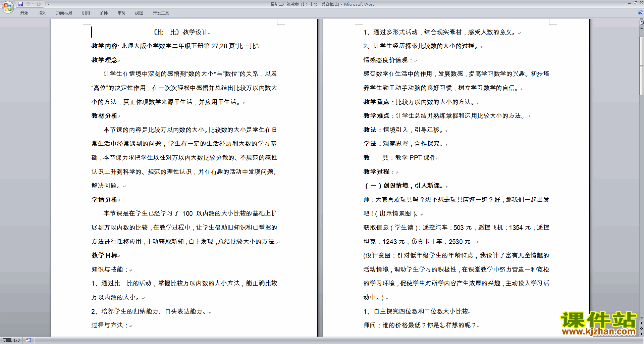The image size is (644, 344).
Task: Click the line 知识与技能：
Action: pos(110,269)
